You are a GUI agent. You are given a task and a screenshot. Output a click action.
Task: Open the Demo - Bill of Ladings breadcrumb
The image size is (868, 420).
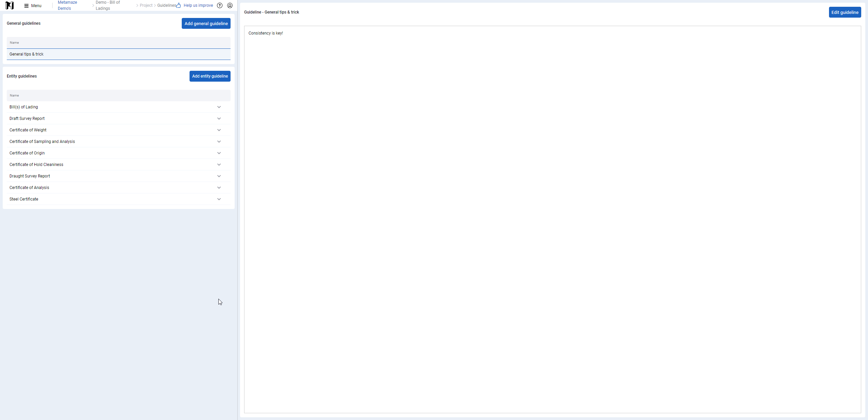[108, 5]
